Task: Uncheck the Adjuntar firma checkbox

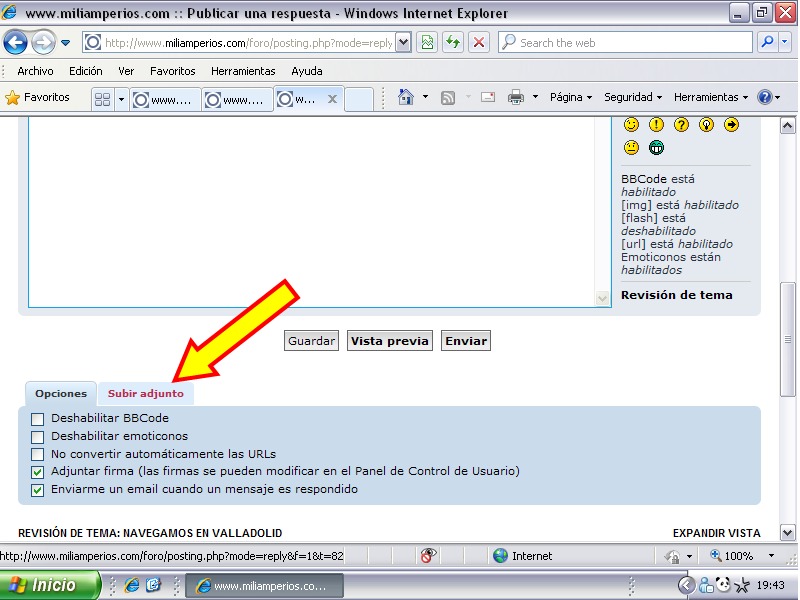Action: 38,472
